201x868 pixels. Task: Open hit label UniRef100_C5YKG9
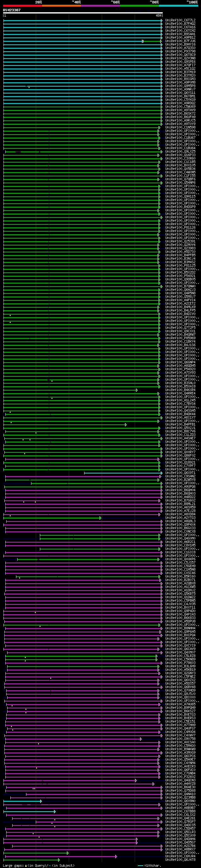click(180, 100)
